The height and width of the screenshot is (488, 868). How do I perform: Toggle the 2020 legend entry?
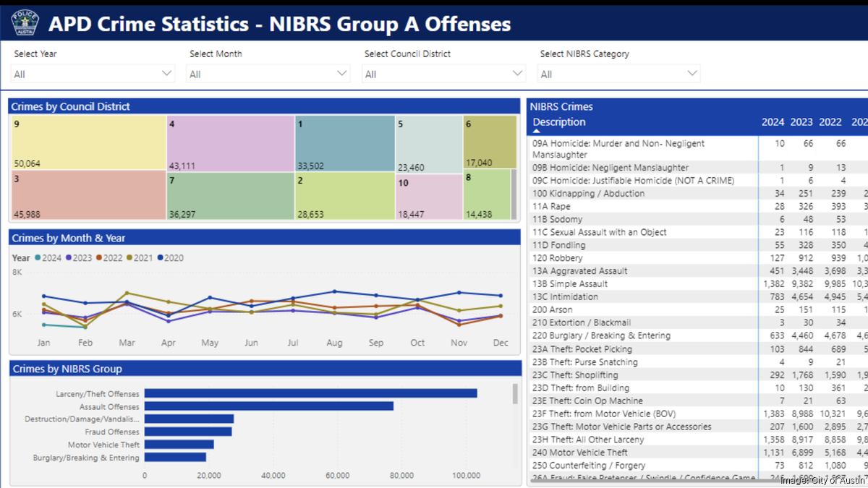click(x=171, y=258)
